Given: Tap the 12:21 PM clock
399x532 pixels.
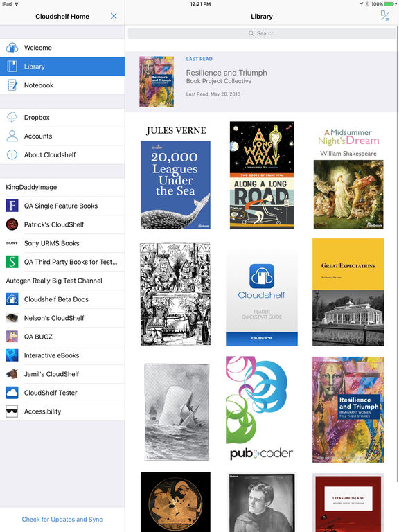Looking at the screenshot, I should pyautogui.click(x=200, y=4).
